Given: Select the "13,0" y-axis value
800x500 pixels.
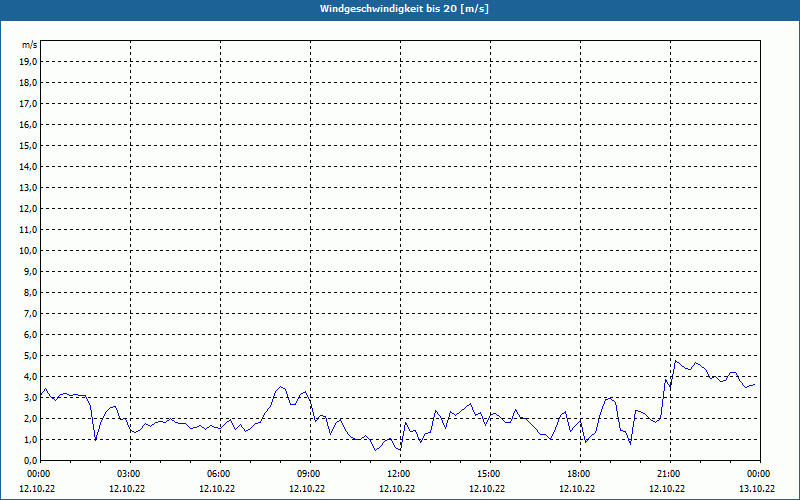Looking at the screenshot, I should (28, 187).
